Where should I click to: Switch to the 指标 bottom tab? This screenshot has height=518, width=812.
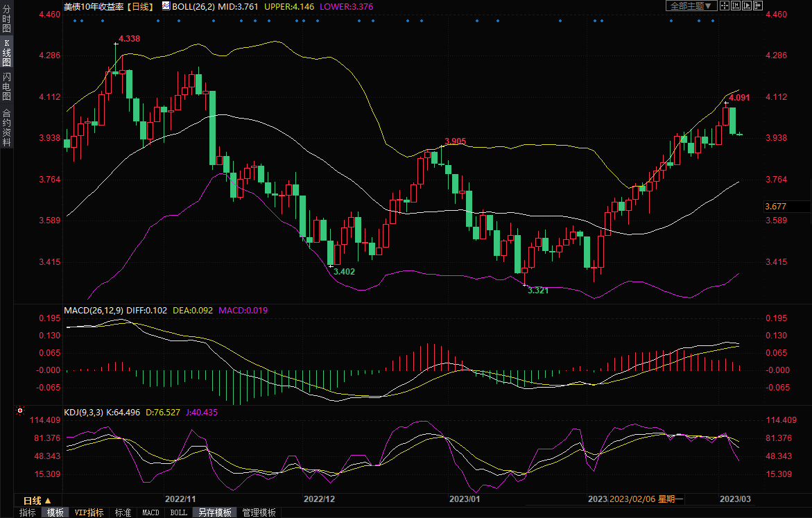click(28, 513)
